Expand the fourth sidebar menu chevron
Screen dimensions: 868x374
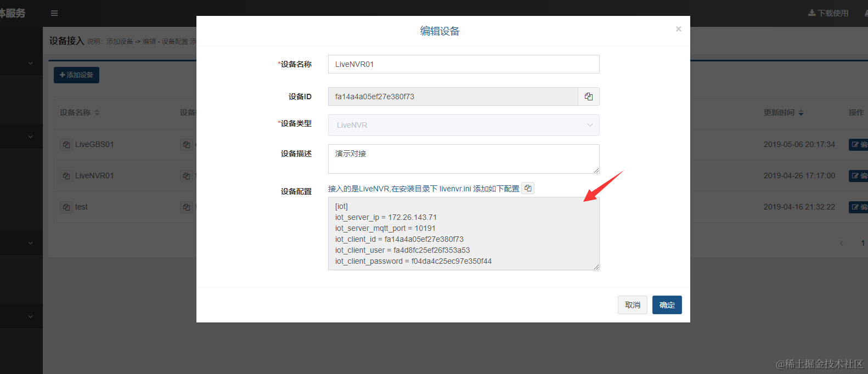[30, 316]
